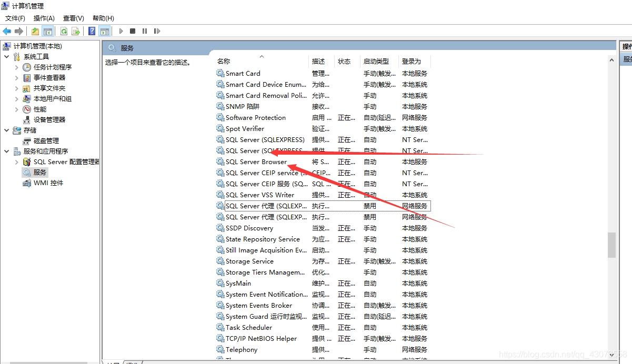
Task: Click the Up one level folder icon
Action: tap(35, 31)
